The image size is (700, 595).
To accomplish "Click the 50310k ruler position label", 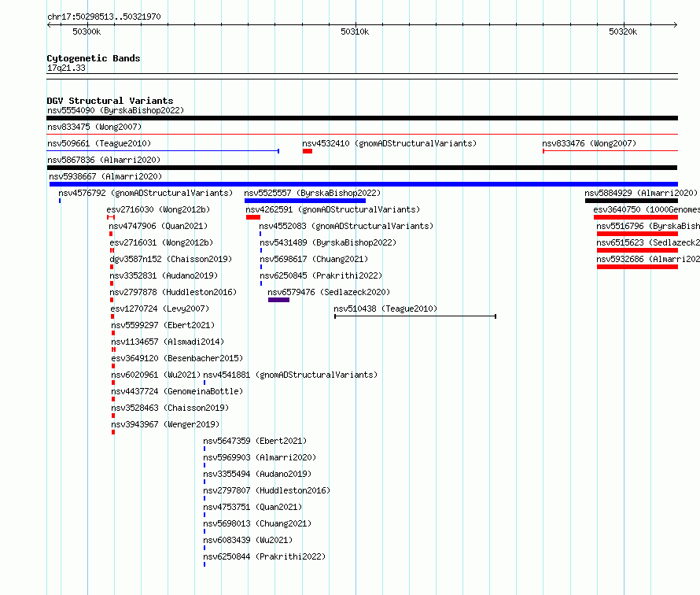I will [355, 31].
